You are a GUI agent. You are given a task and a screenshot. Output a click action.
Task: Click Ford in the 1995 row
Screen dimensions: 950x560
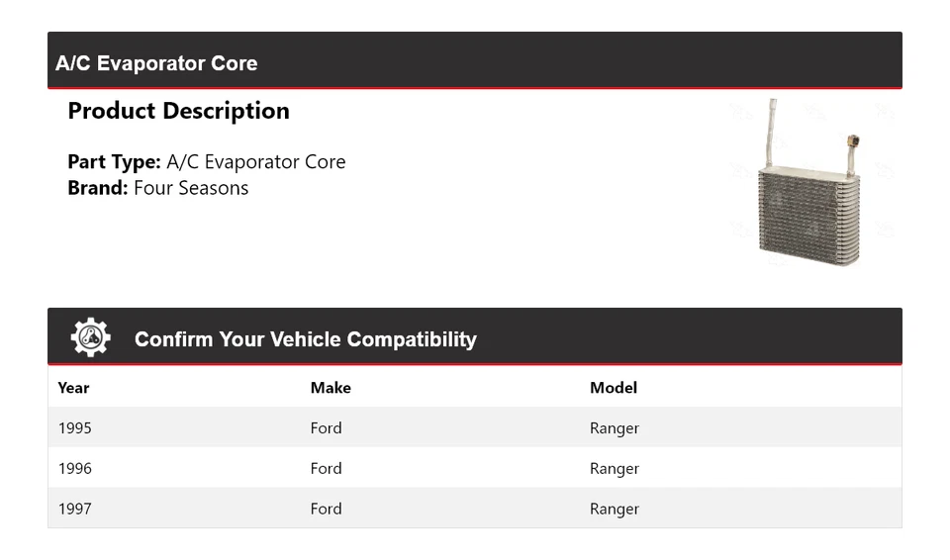coord(326,428)
